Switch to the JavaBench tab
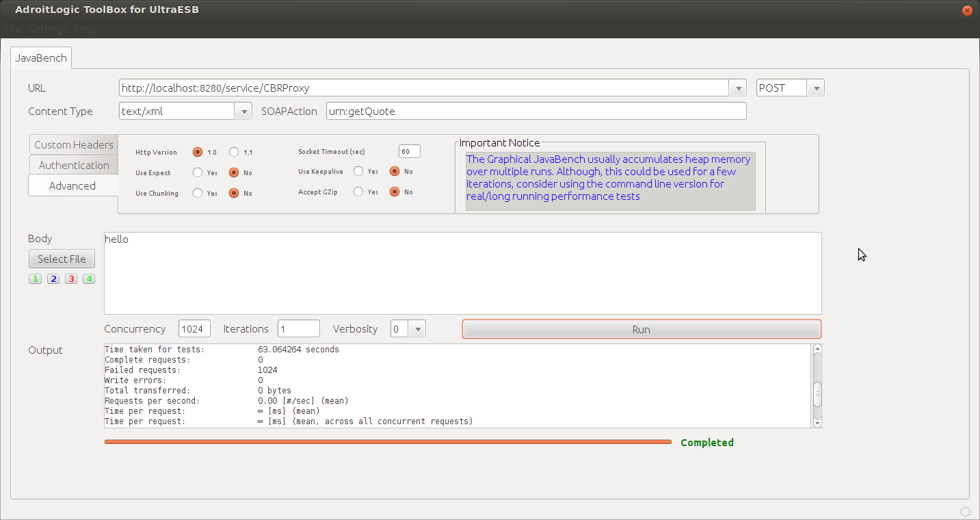The width and height of the screenshot is (980, 520). coord(41,58)
